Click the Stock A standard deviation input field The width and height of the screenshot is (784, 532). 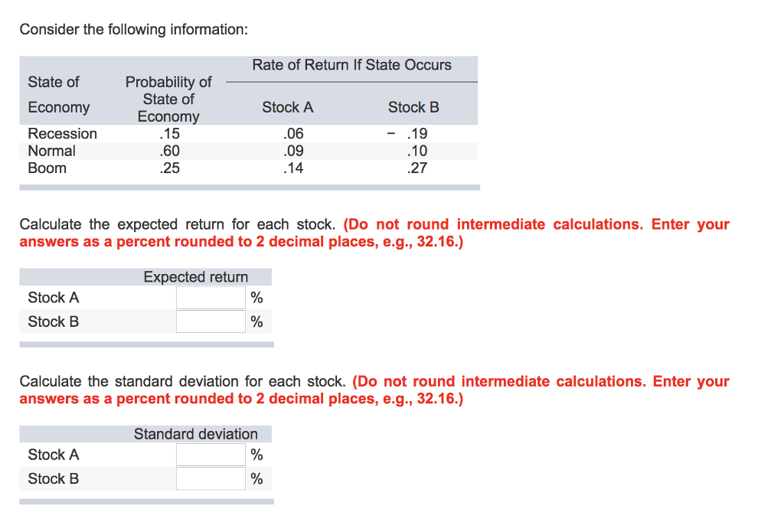(x=210, y=454)
